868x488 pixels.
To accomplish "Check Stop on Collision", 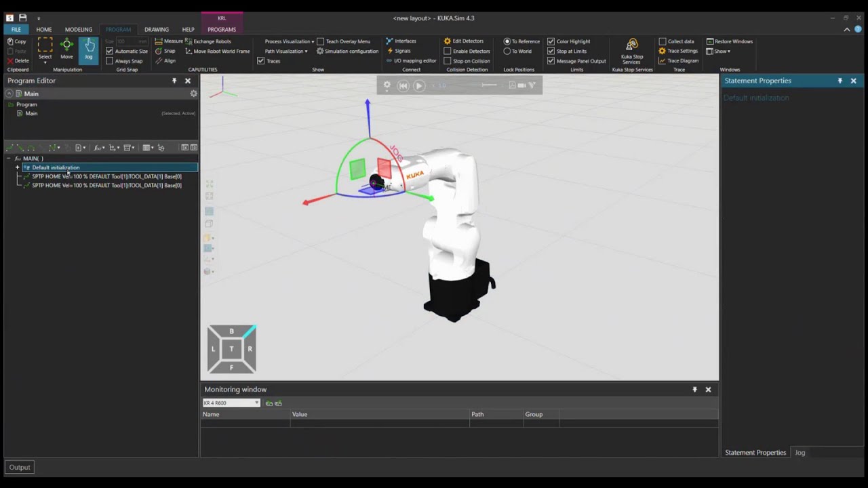I will pos(447,60).
